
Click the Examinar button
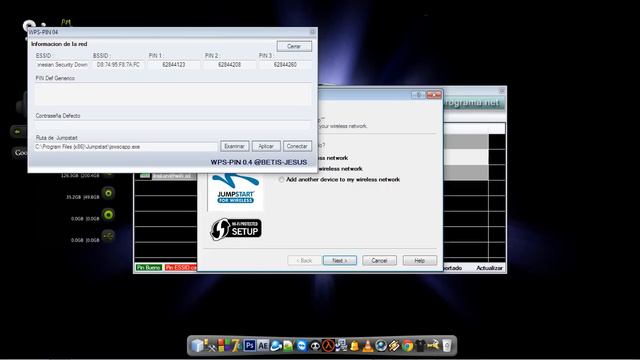click(x=234, y=146)
